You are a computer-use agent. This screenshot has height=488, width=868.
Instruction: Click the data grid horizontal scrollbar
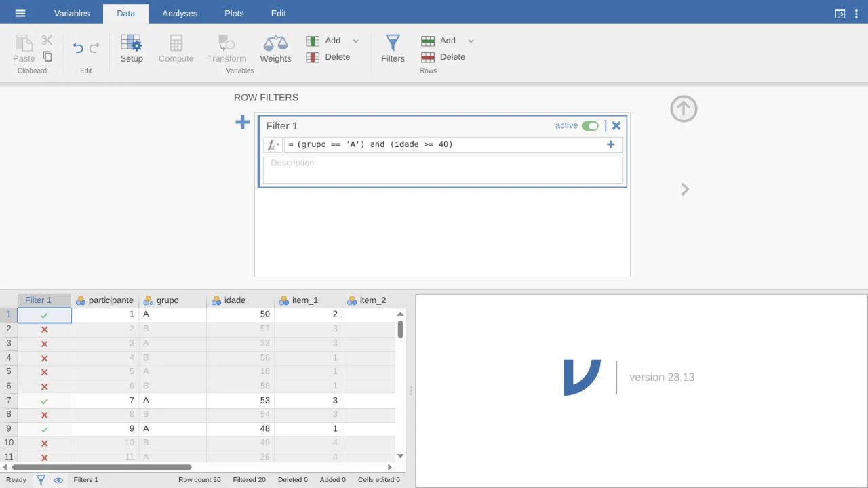(102, 466)
